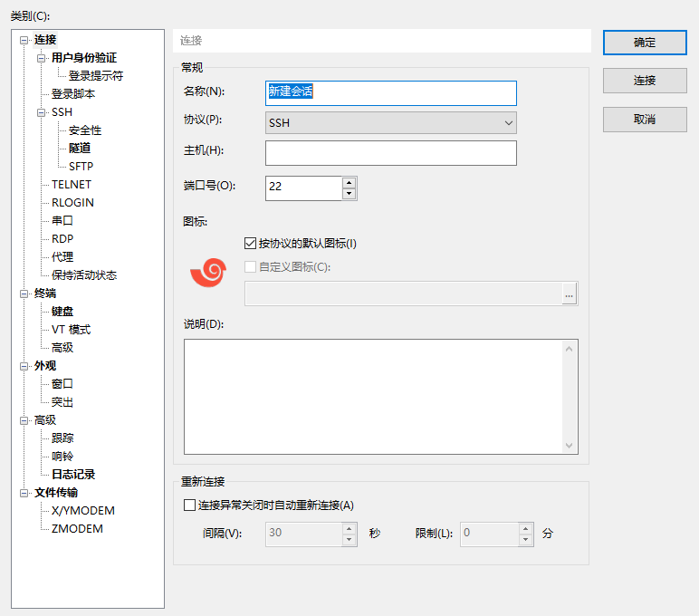
Task: Select SFTP under SSH
Action: pos(81,167)
